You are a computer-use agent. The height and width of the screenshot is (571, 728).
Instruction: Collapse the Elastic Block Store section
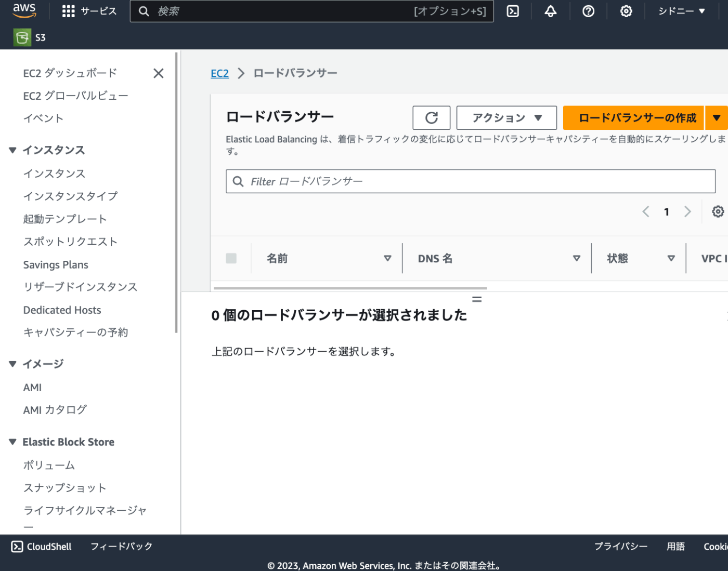12,442
